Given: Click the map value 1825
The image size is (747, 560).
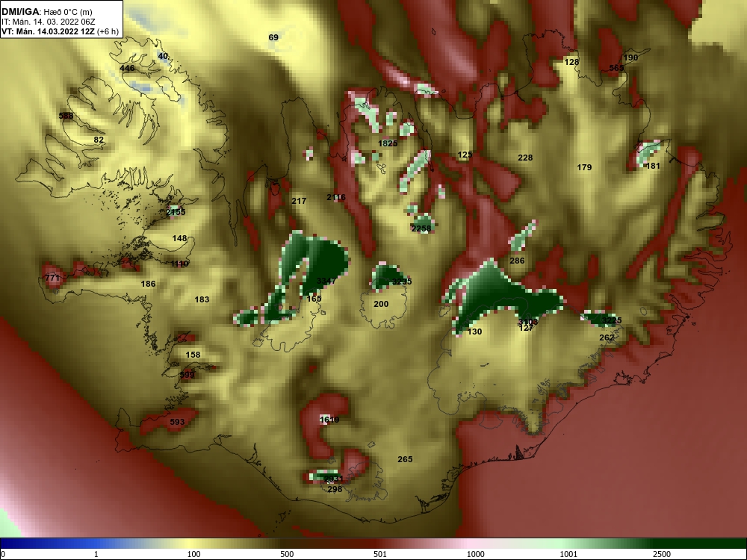Looking at the screenshot, I should 388,143.
